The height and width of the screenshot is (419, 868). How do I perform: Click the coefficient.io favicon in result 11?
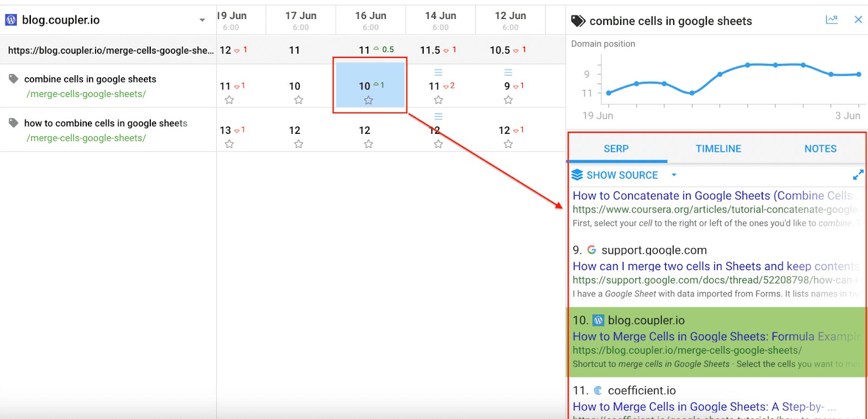click(598, 390)
